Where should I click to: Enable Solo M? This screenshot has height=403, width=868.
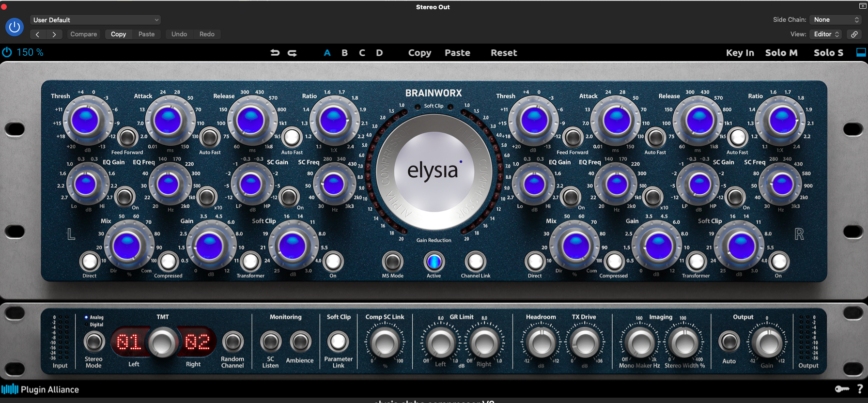pyautogui.click(x=781, y=53)
